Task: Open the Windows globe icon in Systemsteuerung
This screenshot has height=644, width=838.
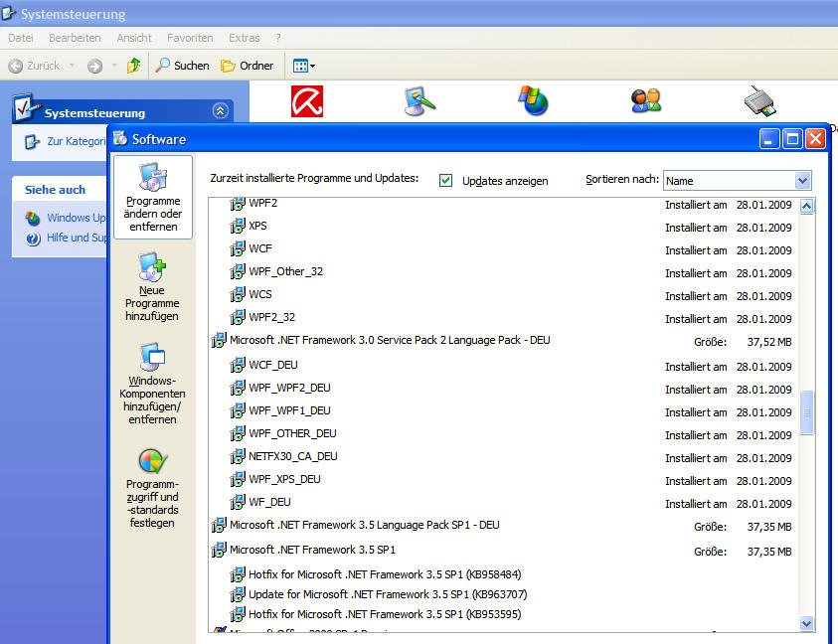Action: coord(534,100)
